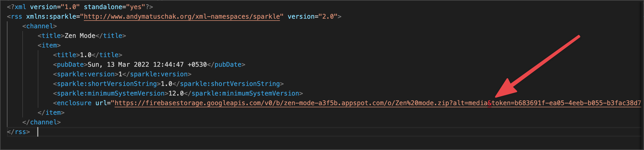The height and width of the screenshot is (150, 644).
Task: Click the xmlns:sparkle attribute name
Action: [51, 17]
